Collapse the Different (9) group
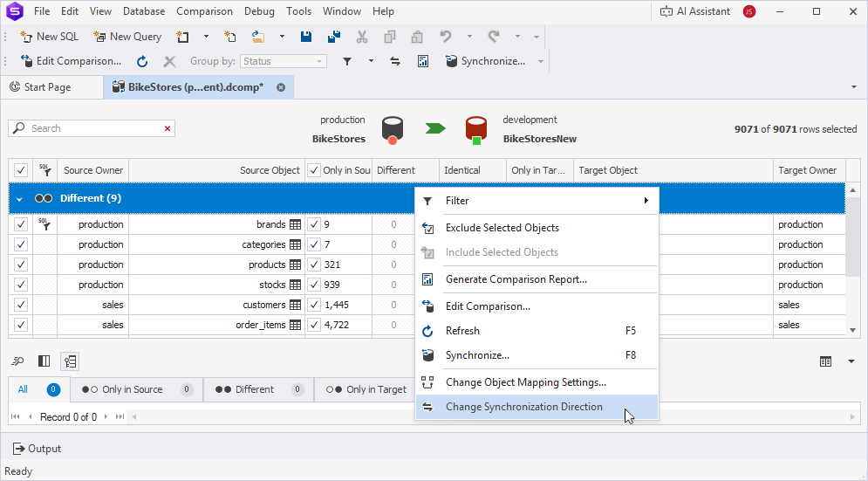The width and height of the screenshot is (868, 481). [x=19, y=199]
